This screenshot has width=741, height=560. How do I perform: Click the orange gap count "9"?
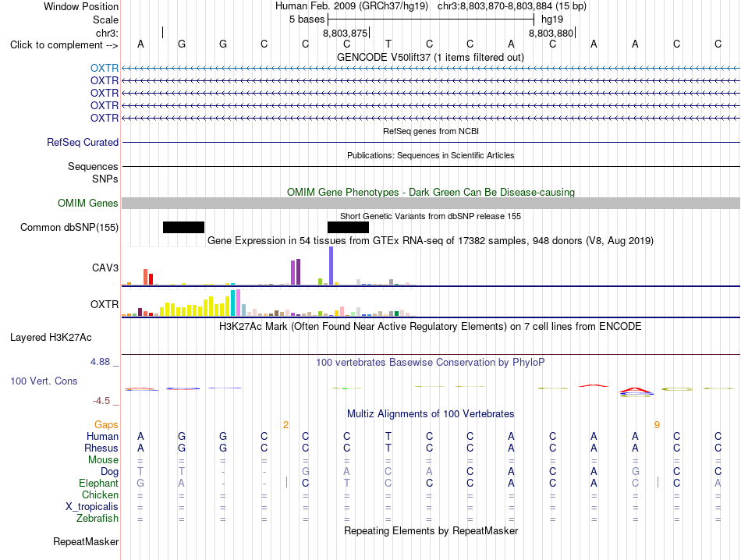coord(657,425)
